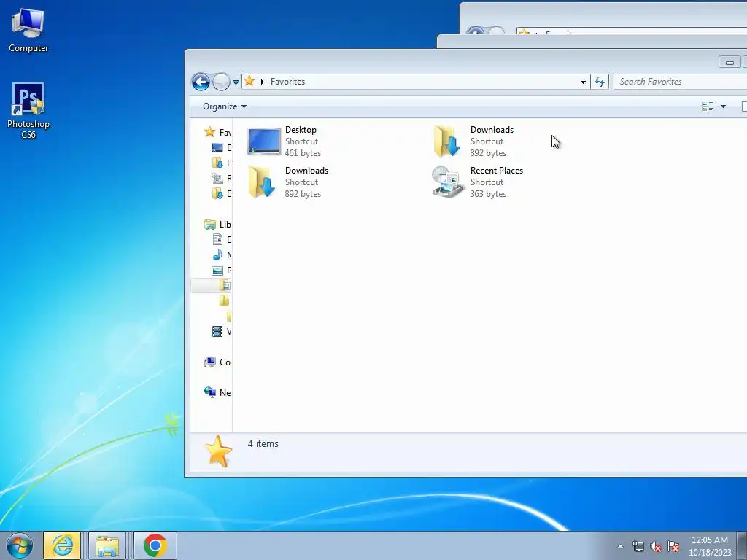This screenshot has height=560, width=747.
Task: Click the "4 items" details pane text
Action: (263, 444)
